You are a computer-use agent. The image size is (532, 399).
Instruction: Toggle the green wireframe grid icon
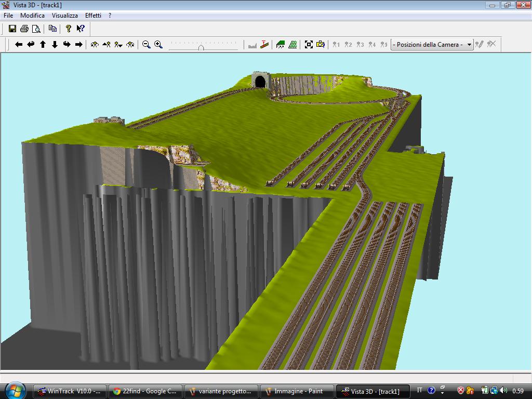click(292, 45)
